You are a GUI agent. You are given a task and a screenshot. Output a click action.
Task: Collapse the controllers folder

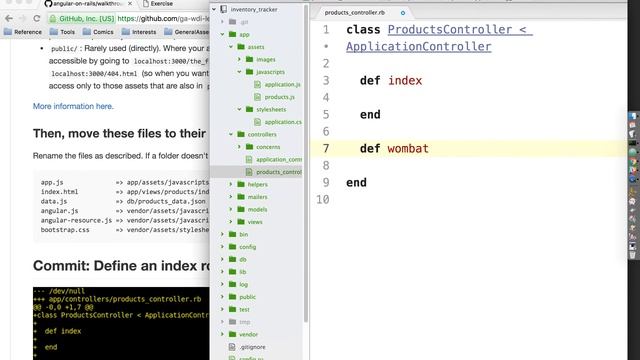pos(231,134)
